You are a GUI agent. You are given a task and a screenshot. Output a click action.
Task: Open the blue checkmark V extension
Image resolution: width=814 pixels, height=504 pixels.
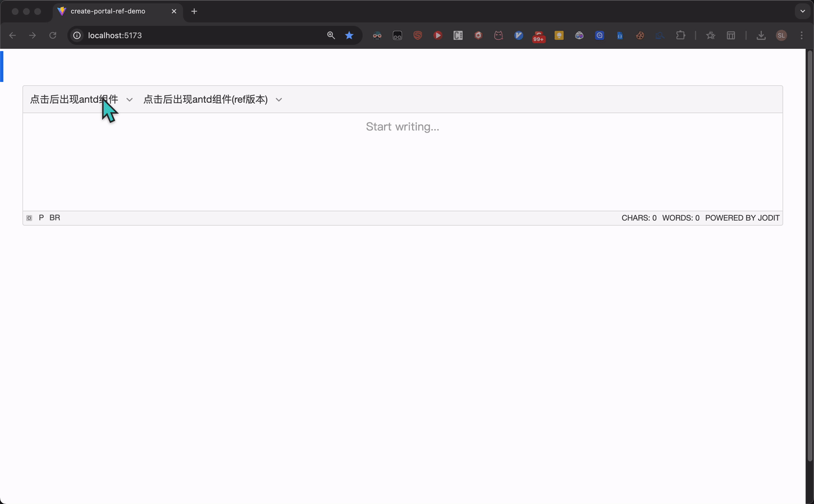(519, 35)
